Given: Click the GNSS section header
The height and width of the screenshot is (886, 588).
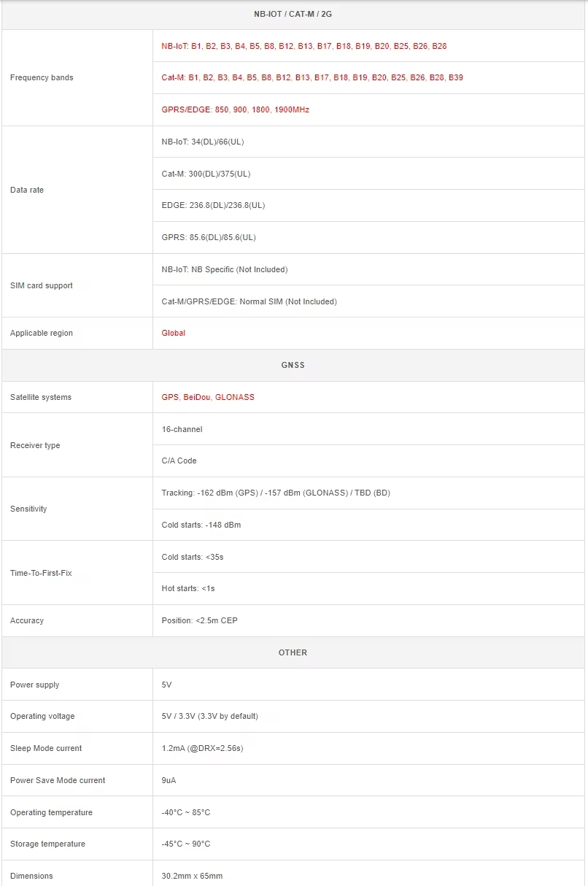Looking at the screenshot, I should (x=293, y=365).
